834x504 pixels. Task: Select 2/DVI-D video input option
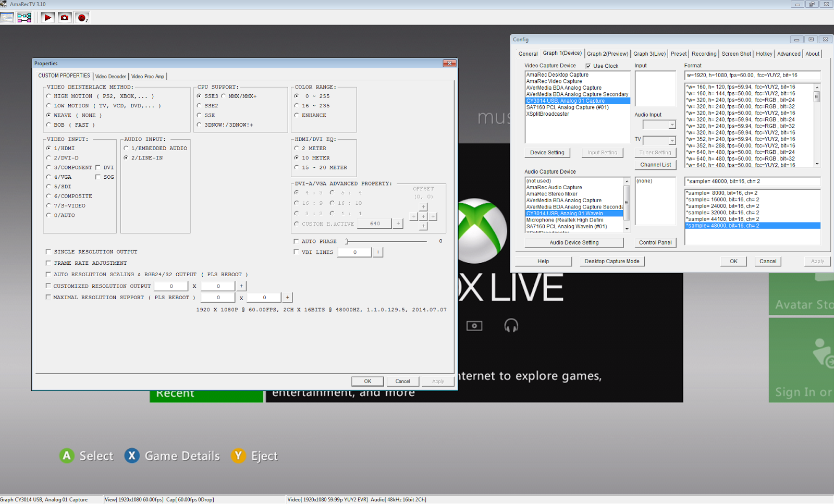pos(48,158)
